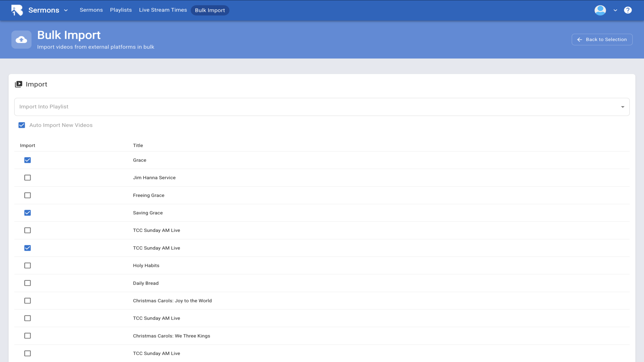Click the app logo in top-left corner

pyautogui.click(x=17, y=10)
